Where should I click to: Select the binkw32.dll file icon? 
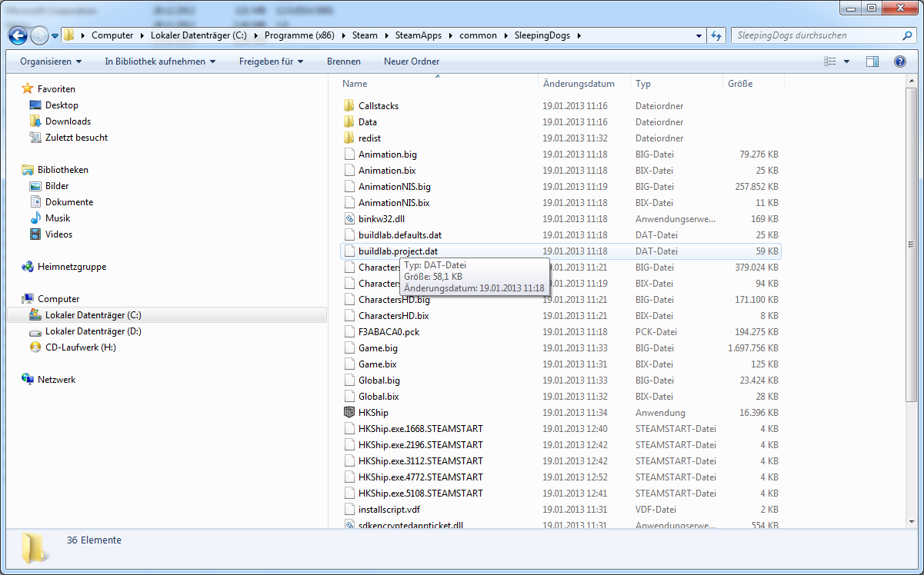point(349,219)
